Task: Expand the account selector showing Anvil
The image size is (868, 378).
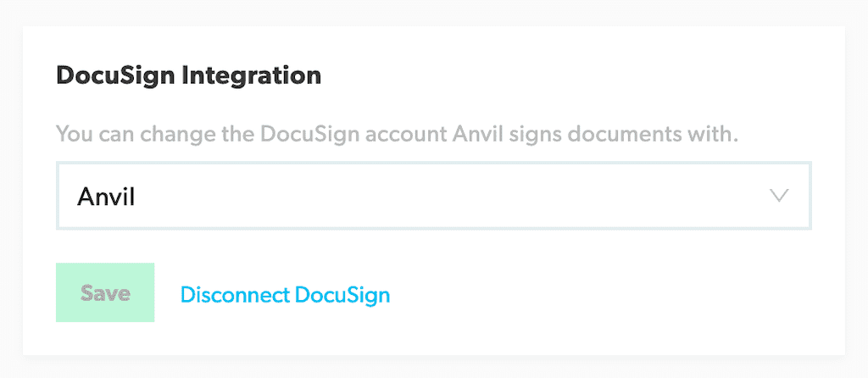Action: tap(433, 196)
